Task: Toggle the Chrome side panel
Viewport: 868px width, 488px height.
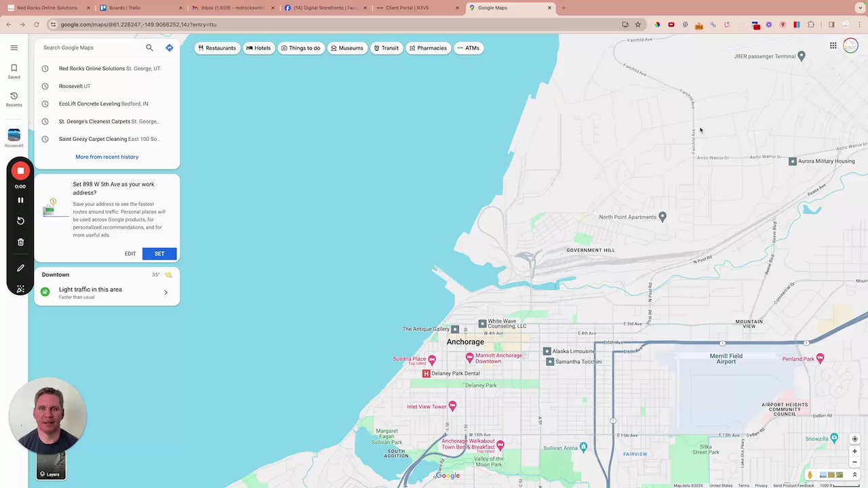Action: tap(831, 24)
